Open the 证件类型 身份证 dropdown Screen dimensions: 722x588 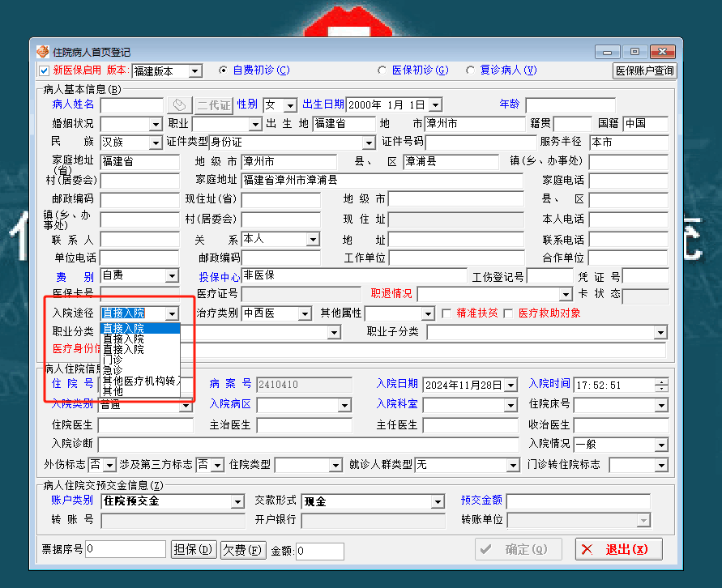(x=369, y=143)
